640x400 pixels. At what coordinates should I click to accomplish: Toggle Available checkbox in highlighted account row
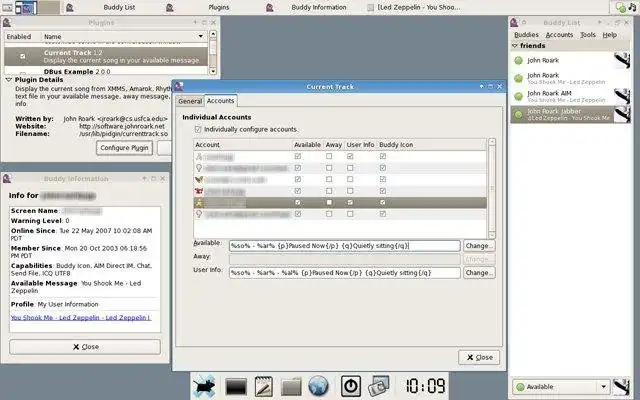coord(298,202)
